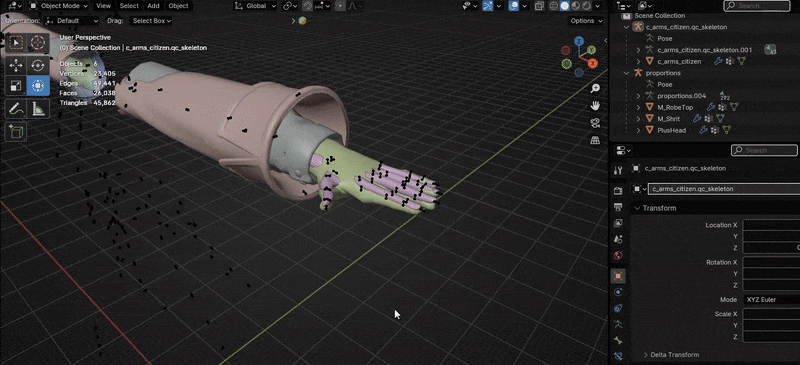
Task: Open the Object Mode dropdown
Action: (59, 6)
